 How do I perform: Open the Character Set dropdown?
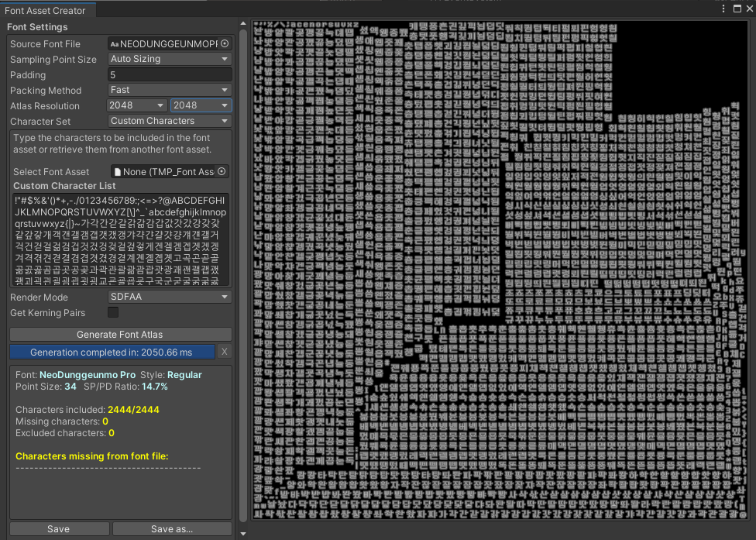coord(169,121)
